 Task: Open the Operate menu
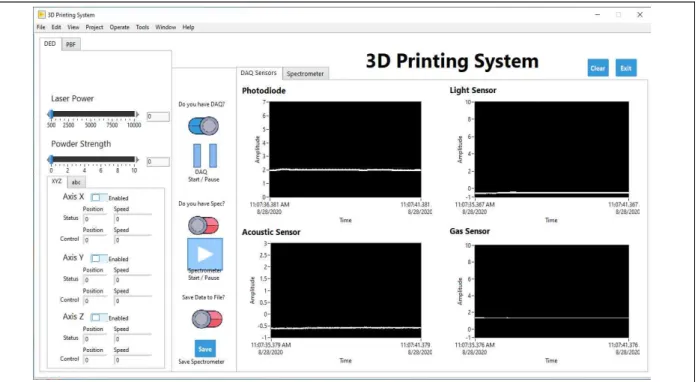click(119, 27)
